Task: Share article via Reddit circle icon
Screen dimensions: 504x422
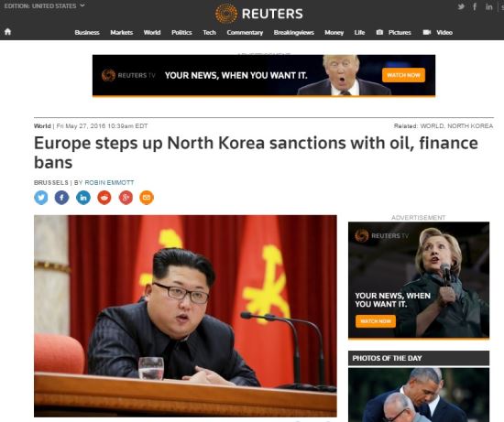Action: coord(104,198)
